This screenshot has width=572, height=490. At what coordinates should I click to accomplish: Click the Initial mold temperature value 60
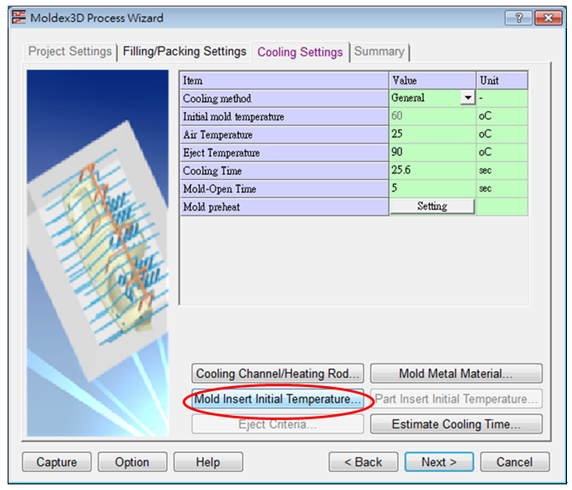tap(432, 116)
